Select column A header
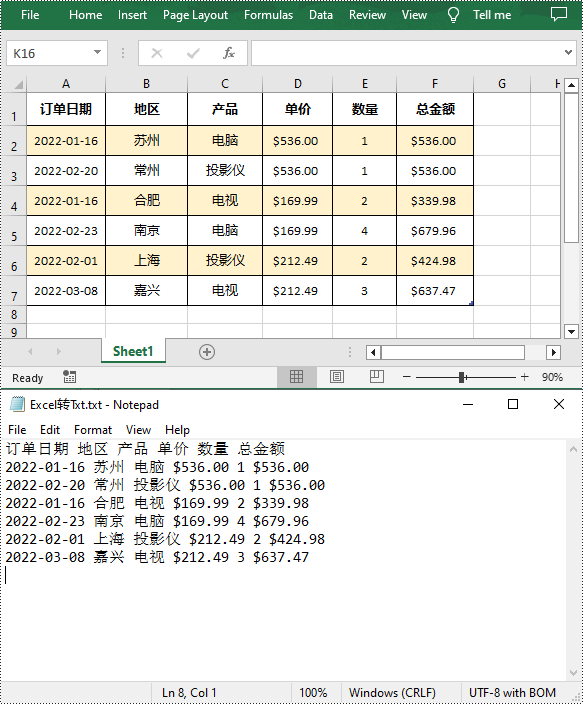 (66, 84)
